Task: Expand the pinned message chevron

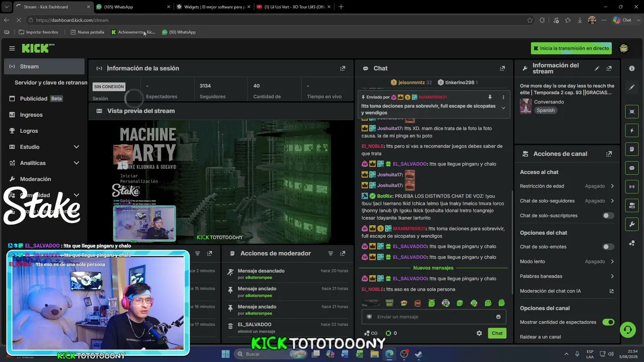Action: (x=503, y=108)
